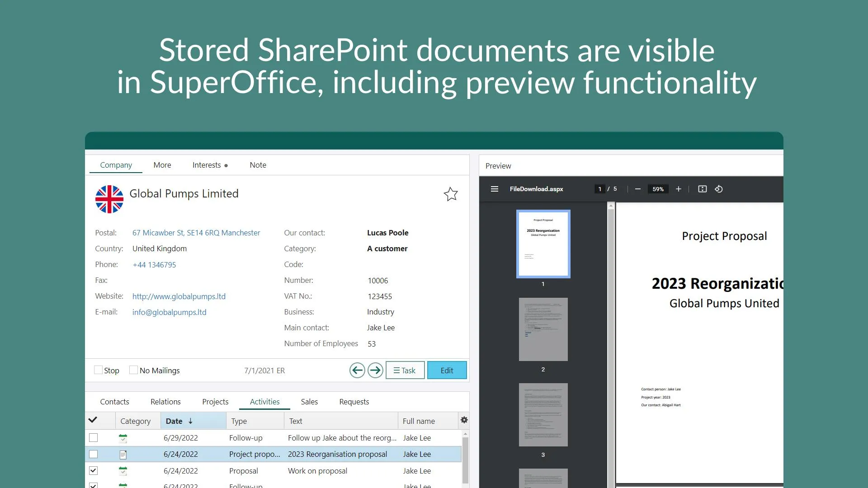This screenshot has height=488, width=868.
Task: Click the Edit button
Action: 447,371
